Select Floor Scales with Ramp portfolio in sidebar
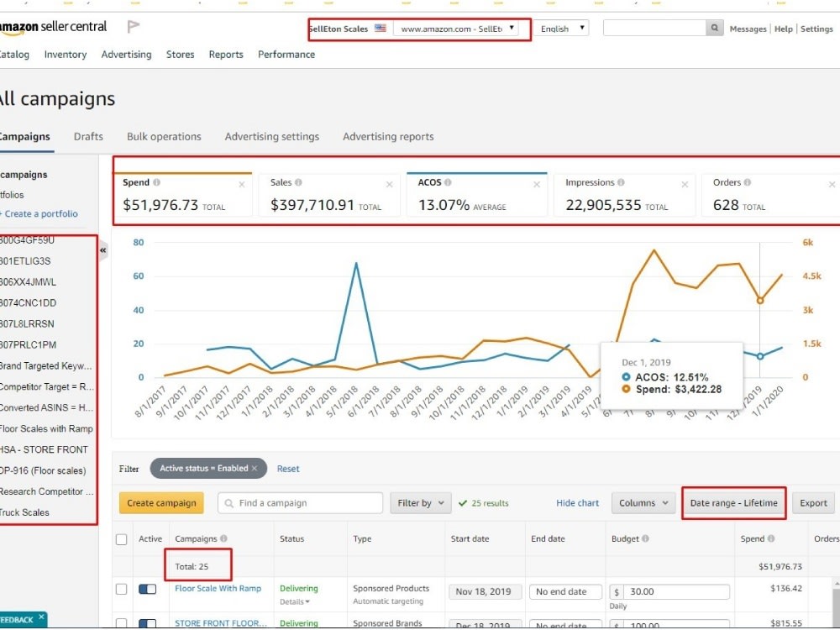This screenshot has width=840, height=630. (46, 428)
